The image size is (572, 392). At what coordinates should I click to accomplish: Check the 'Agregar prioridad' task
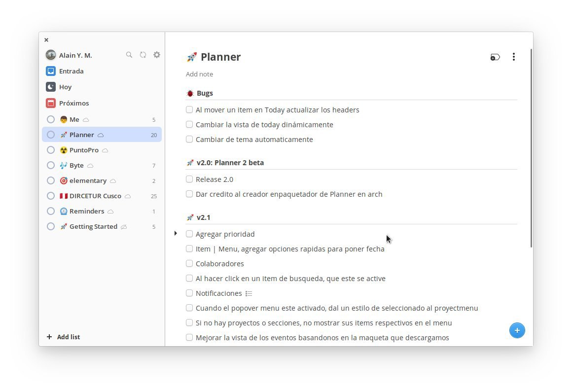tap(189, 234)
